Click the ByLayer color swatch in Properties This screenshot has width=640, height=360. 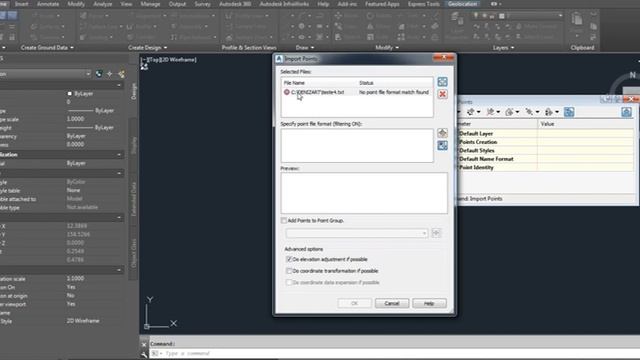pos(69,93)
